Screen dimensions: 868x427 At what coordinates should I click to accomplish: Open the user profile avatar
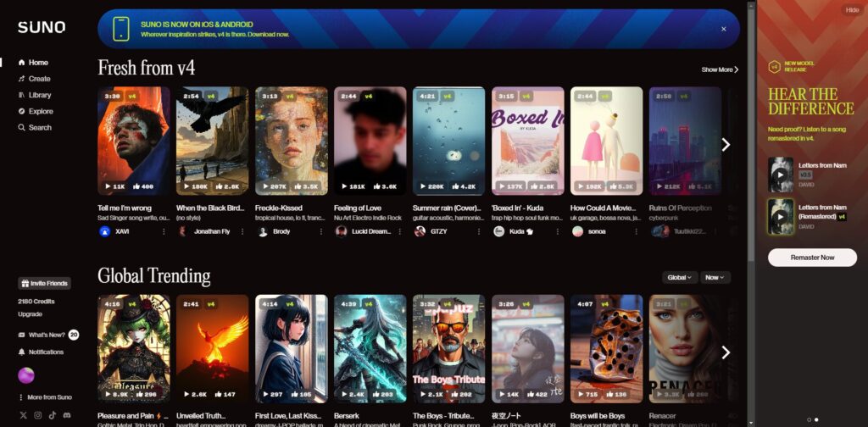pyautogui.click(x=25, y=375)
